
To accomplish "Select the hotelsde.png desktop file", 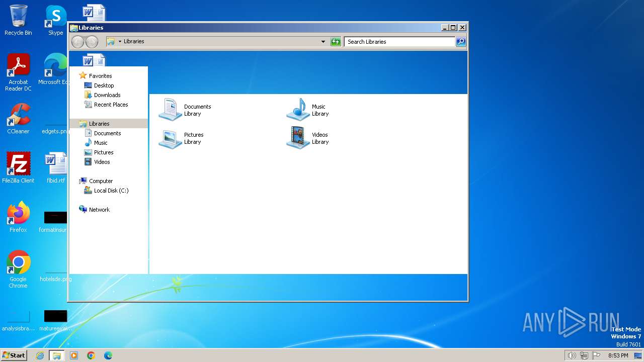I will 55,279.
